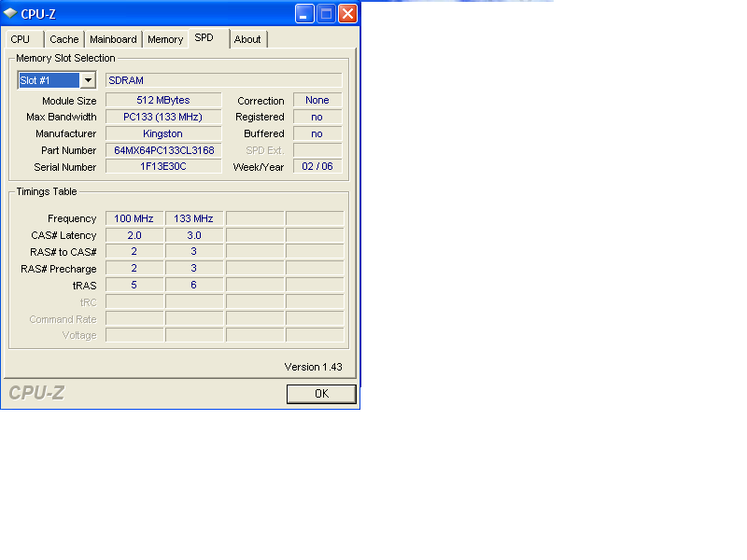
Task: Click the Timings Table group label
Action: (47, 191)
